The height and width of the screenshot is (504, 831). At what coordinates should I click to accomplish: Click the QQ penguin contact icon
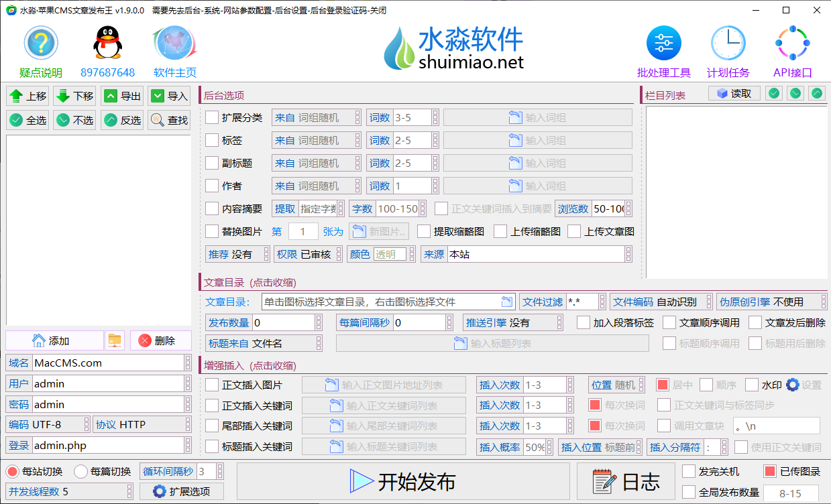(x=107, y=44)
